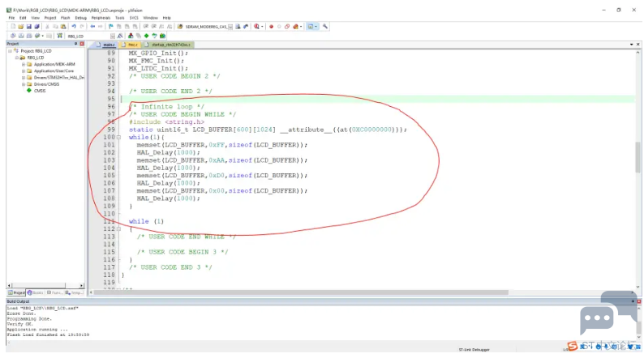This screenshot has width=644, height=358.
Task: Pin the Project panel with pushpin
Action: point(75,44)
